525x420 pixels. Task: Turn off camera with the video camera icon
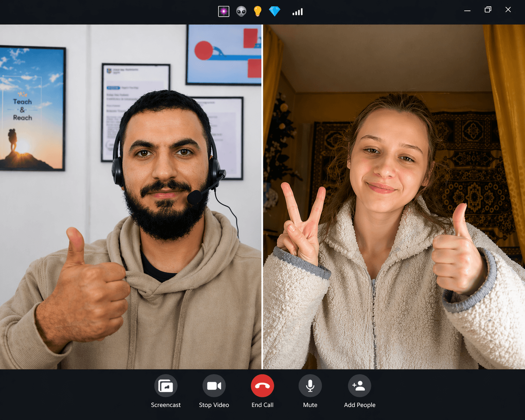(x=214, y=386)
